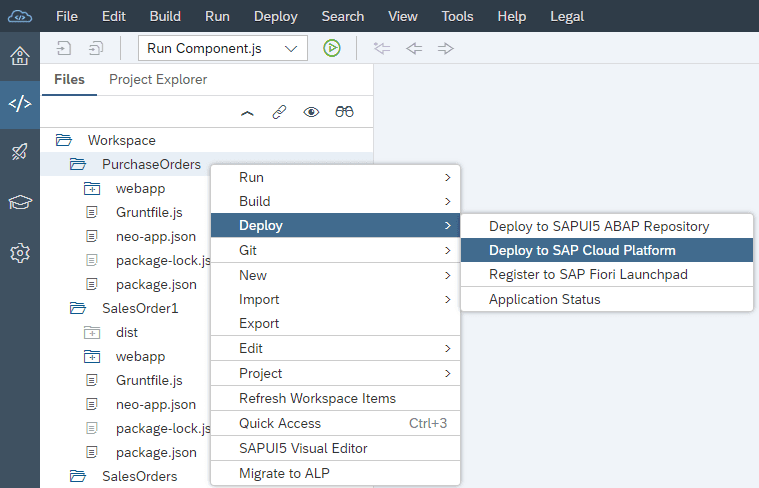Open the Build menu in menu bar

click(x=165, y=16)
